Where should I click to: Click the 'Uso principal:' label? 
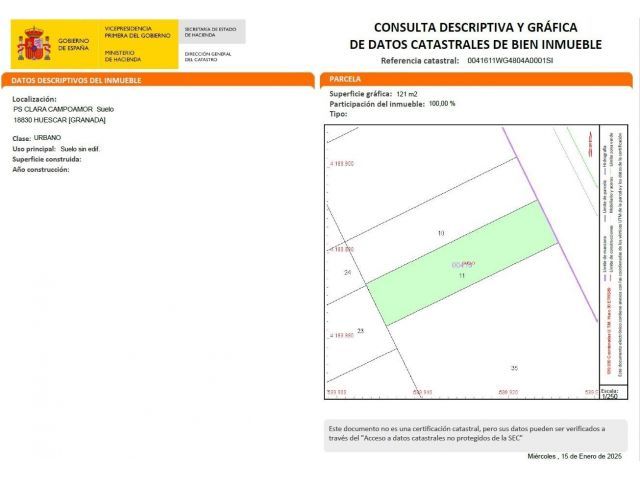(x=34, y=149)
